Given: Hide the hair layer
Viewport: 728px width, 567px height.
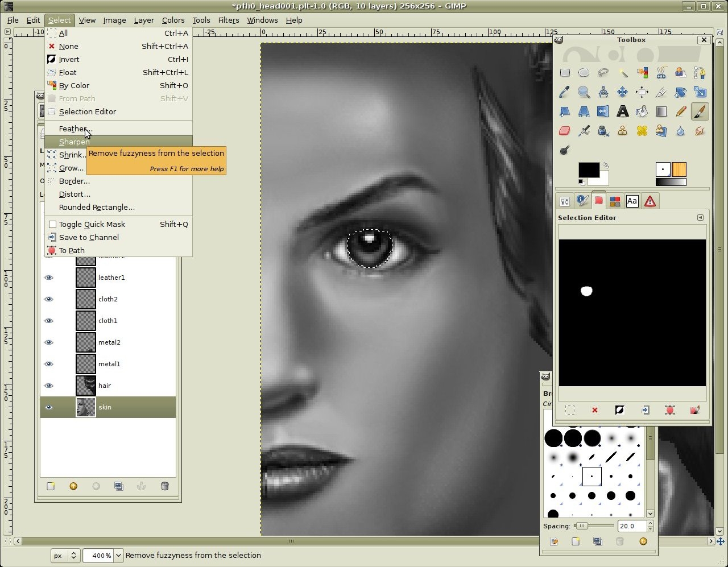Looking at the screenshot, I should 49,386.
